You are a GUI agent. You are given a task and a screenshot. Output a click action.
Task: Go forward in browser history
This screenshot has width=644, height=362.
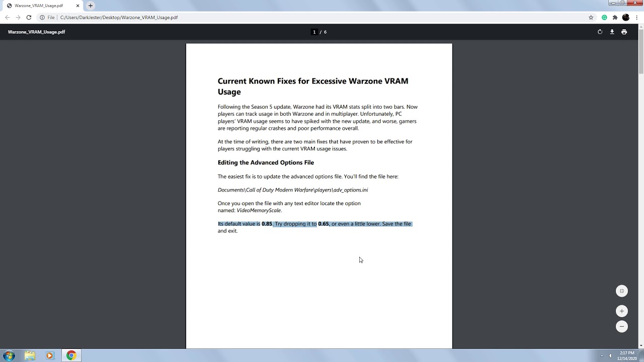coord(18,17)
